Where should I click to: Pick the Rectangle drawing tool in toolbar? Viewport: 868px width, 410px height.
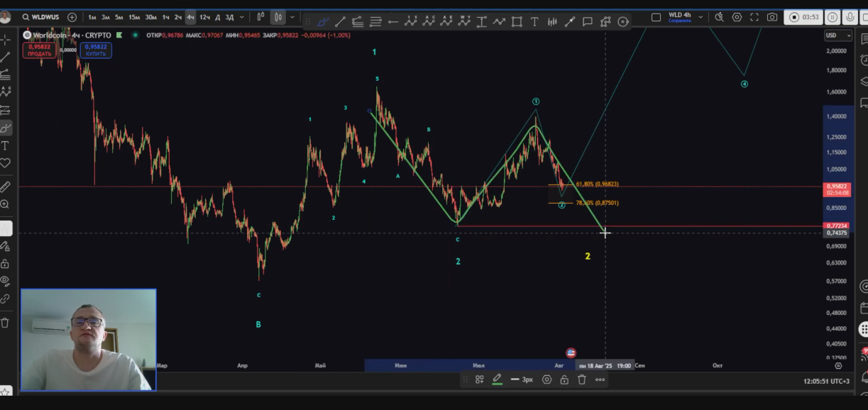tap(517, 22)
